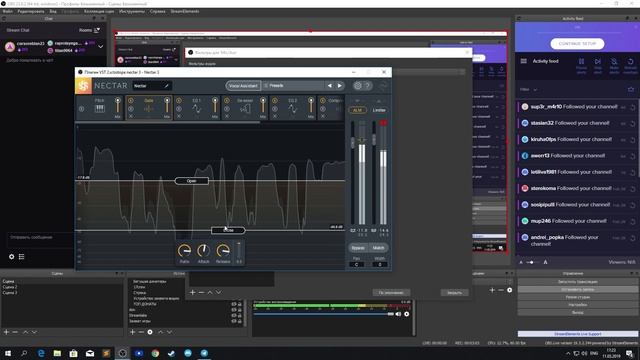This screenshot has height=360, width=640.
Task: Move selected filter down in filters dialog
Action: [218, 292]
